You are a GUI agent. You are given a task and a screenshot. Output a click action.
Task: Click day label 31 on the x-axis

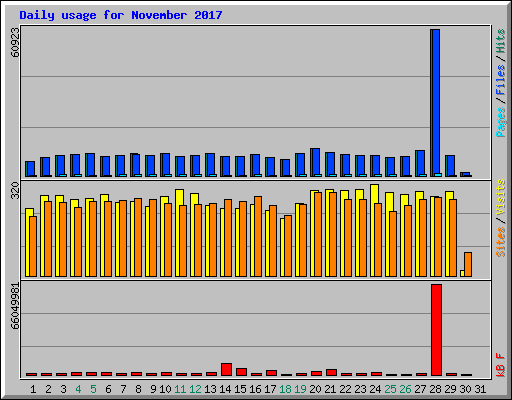pyautogui.click(x=480, y=389)
